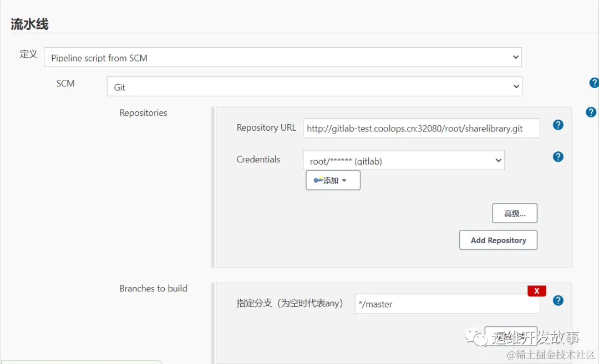Click the Credentials label text

pos(258,159)
